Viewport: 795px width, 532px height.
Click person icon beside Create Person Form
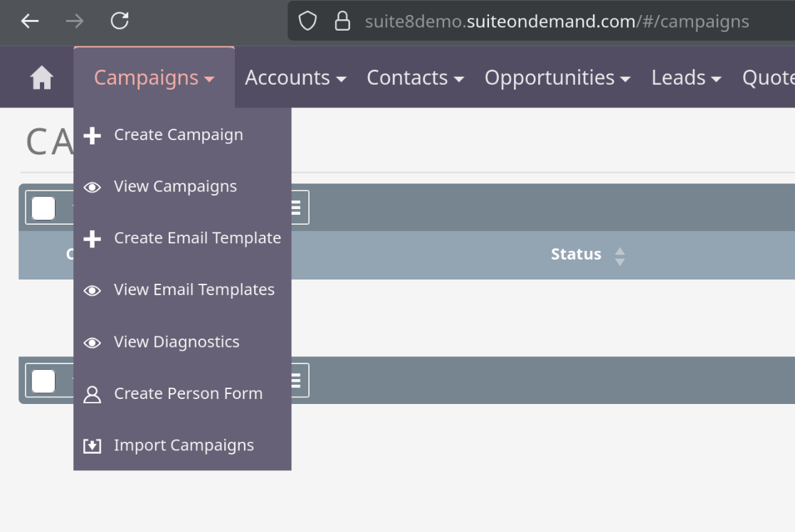93,394
